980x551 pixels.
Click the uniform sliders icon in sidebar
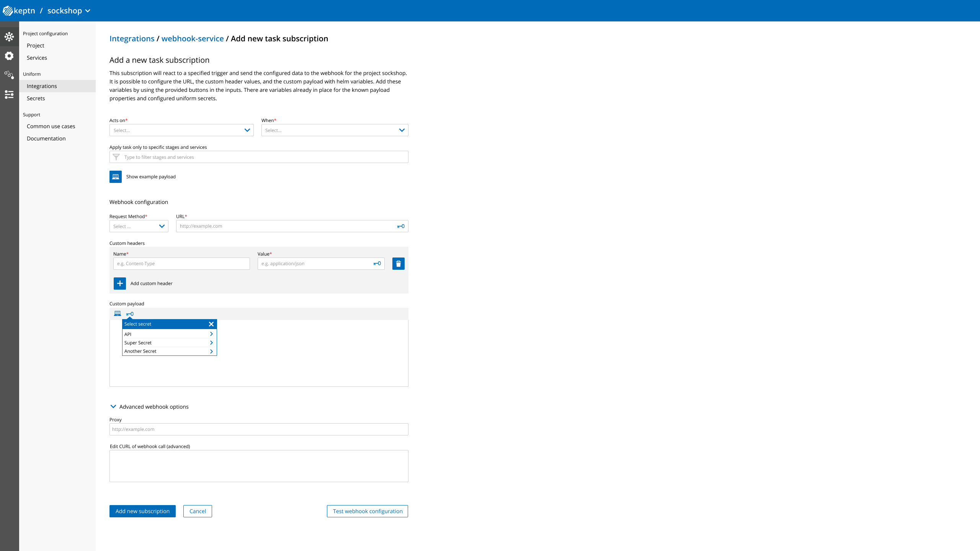click(x=10, y=95)
